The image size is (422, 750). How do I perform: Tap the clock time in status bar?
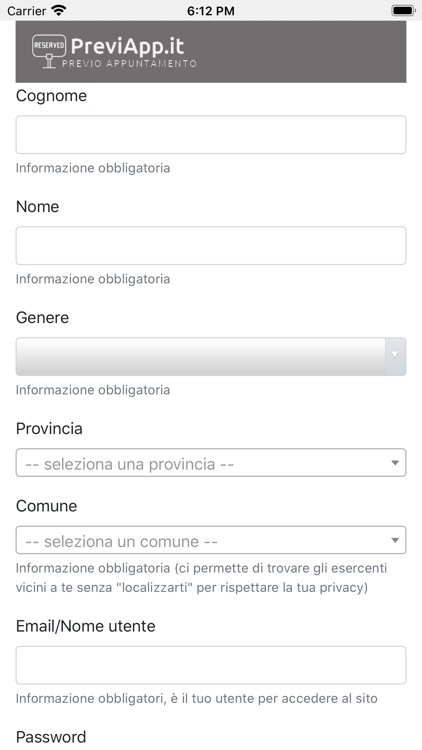click(211, 11)
